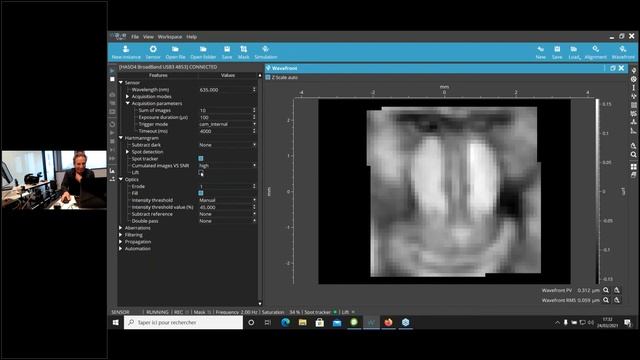Screen dimensions: 640x360
Task: Click second zoom icon on Wavefront PV row
Action: click(x=617, y=290)
